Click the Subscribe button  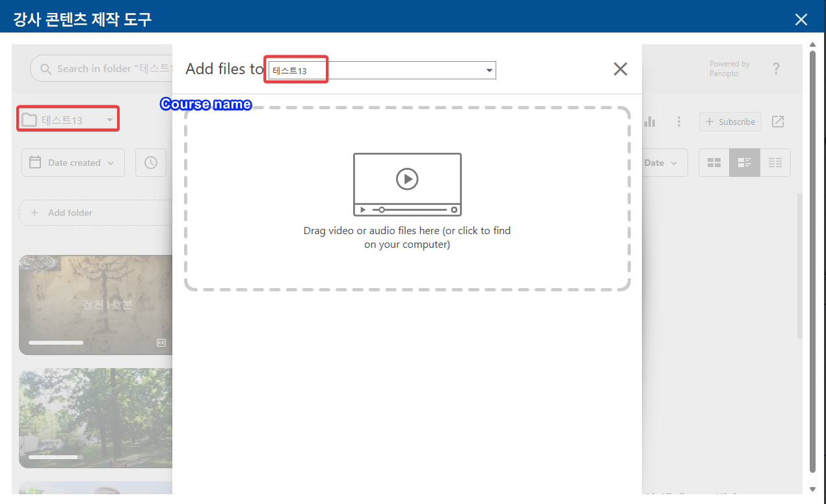(x=730, y=122)
